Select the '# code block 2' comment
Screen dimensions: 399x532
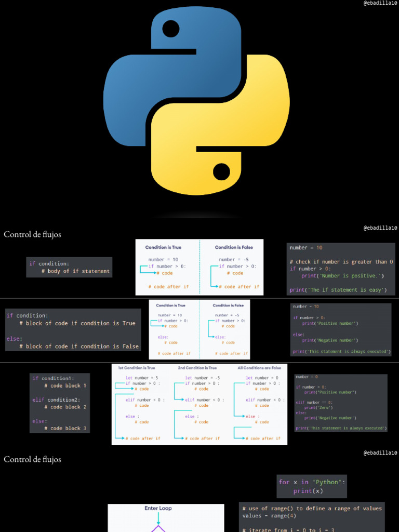pyautogui.click(x=65, y=407)
